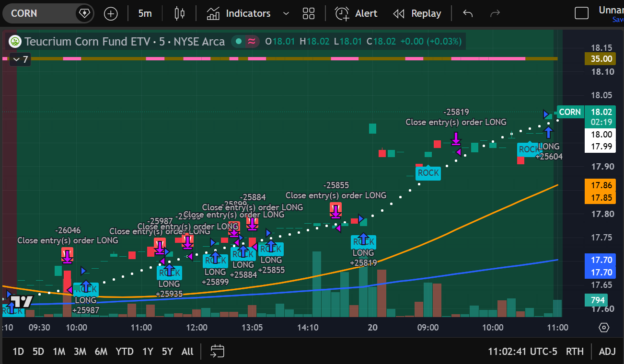Click the 17.60 price scale value
Image resolution: width=624 pixels, height=364 pixels.
pyautogui.click(x=602, y=309)
